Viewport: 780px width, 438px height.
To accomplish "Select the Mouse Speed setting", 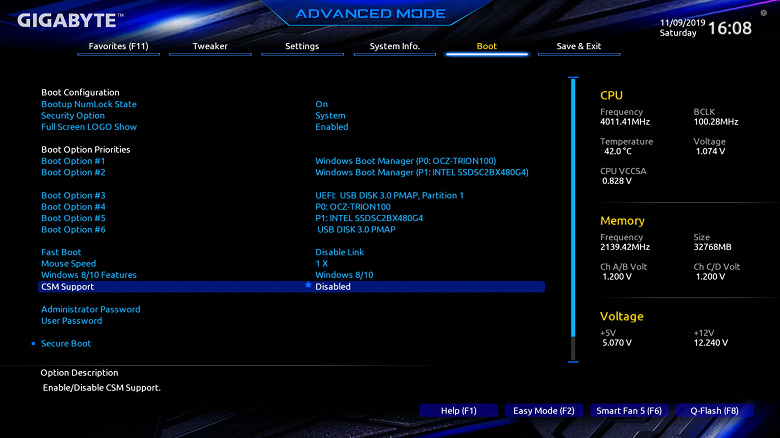I will point(69,263).
